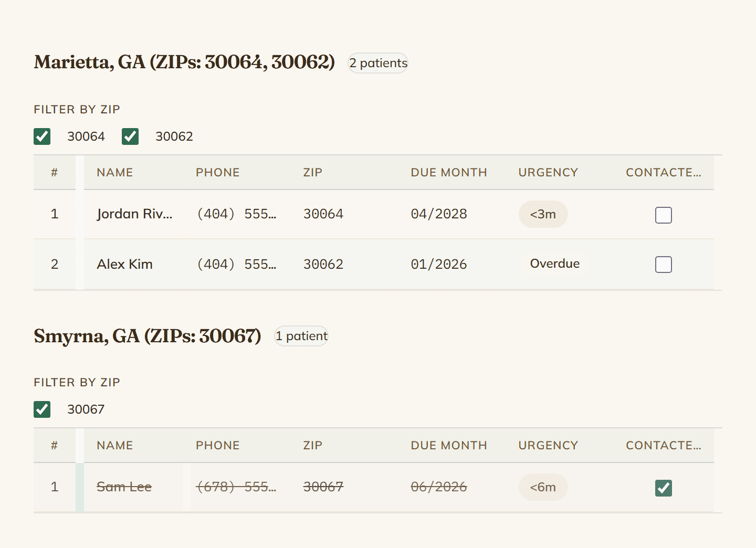Sort Marietta table by PHONE column header
Screen dimensions: 756x548
[x=218, y=173]
